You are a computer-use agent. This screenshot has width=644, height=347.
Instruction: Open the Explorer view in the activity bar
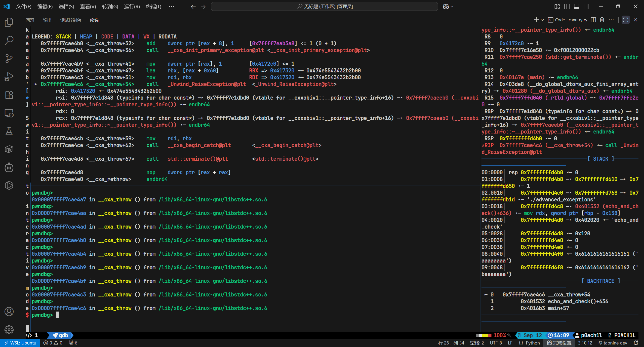tap(9, 22)
